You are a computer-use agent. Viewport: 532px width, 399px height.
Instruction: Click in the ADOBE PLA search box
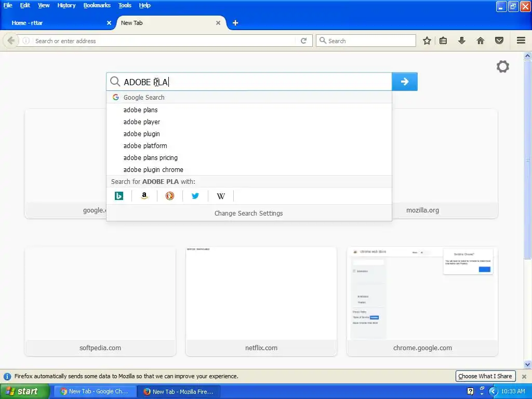point(249,82)
